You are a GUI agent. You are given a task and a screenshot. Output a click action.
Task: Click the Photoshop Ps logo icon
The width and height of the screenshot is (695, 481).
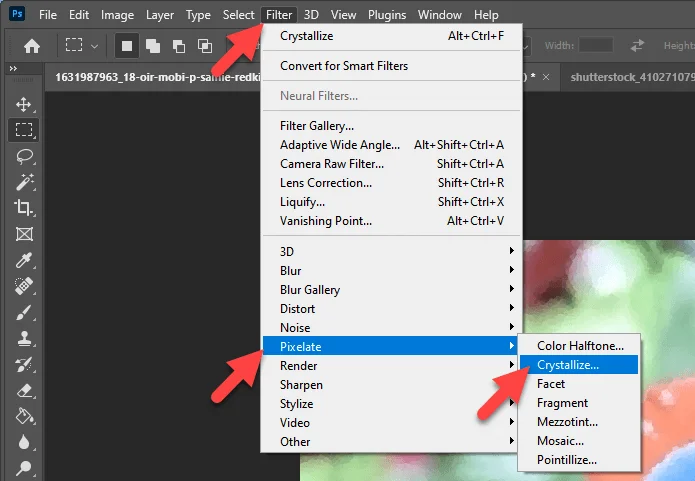click(17, 14)
